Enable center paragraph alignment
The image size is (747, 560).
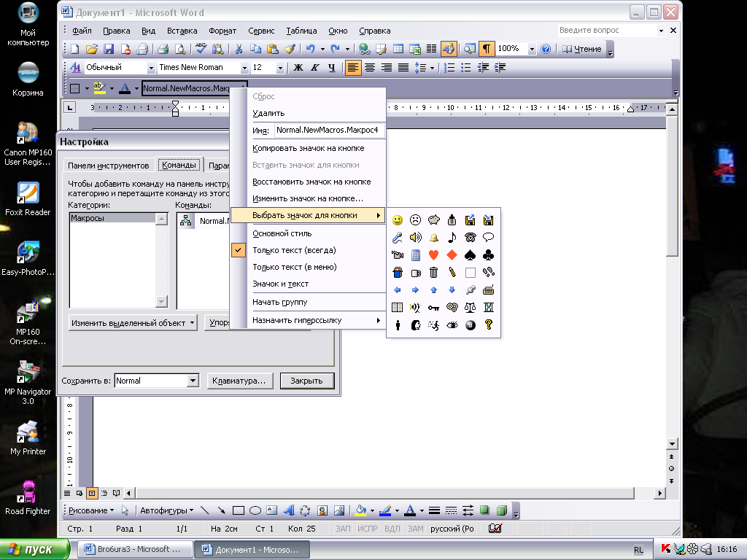point(370,68)
